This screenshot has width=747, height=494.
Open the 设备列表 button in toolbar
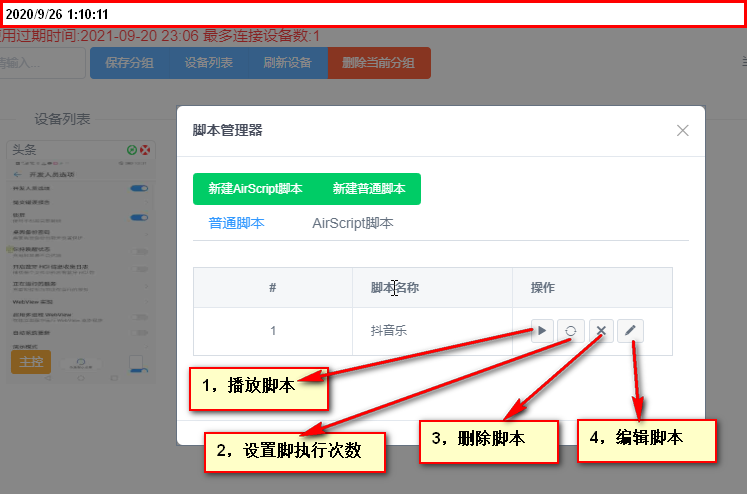tap(209, 63)
